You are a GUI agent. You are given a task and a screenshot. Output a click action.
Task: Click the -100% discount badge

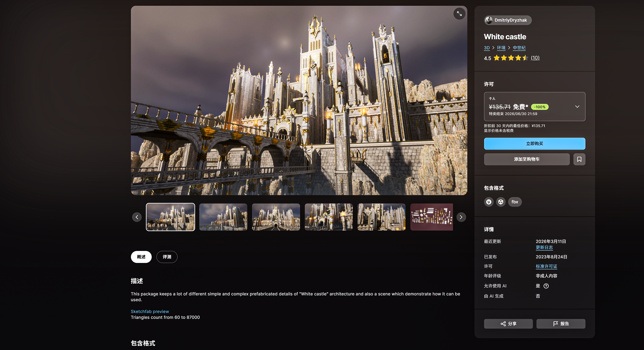click(x=539, y=107)
